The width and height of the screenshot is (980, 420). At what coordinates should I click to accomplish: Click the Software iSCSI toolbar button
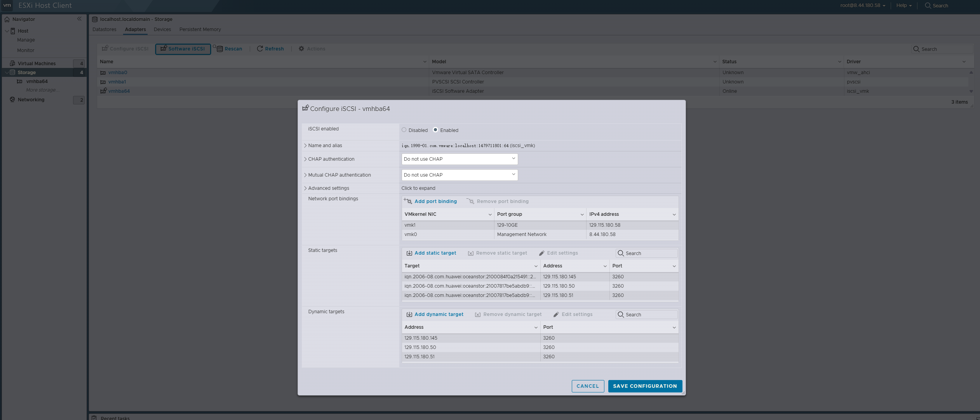click(183, 49)
